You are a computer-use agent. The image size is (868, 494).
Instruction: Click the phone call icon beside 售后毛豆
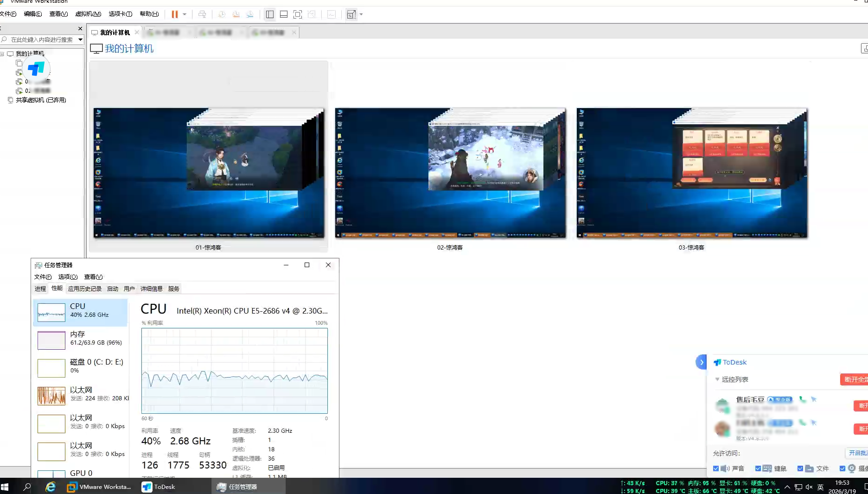point(803,399)
